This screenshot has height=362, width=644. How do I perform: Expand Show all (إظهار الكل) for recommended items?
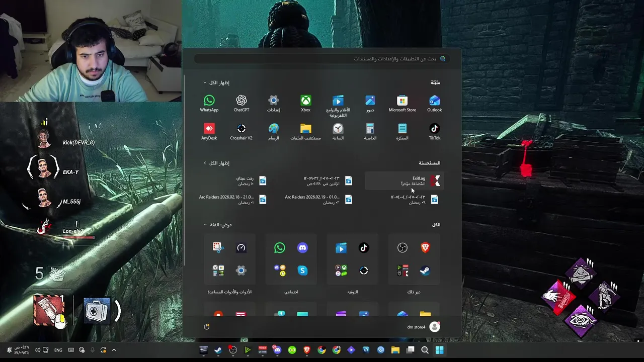tap(216, 163)
